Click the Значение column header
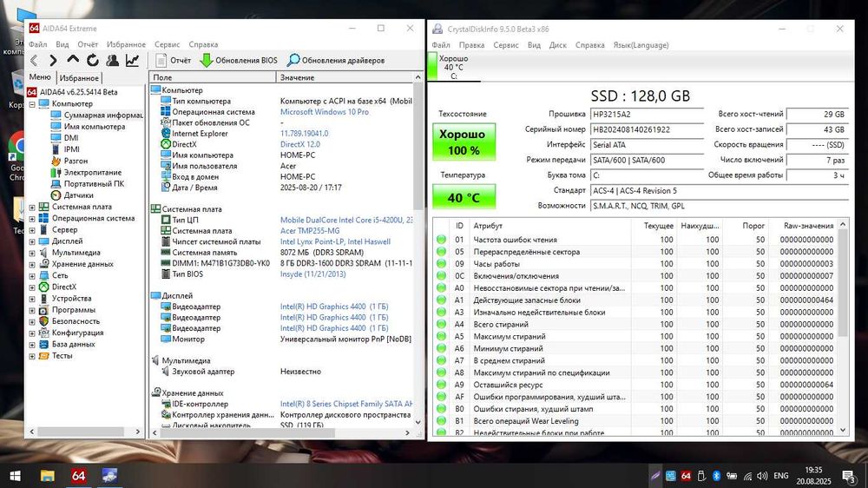868x488 pixels. tap(345, 77)
